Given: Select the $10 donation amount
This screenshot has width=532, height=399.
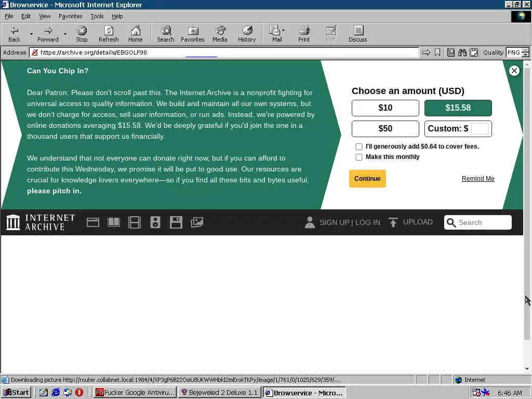Looking at the screenshot, I should 385,108.
